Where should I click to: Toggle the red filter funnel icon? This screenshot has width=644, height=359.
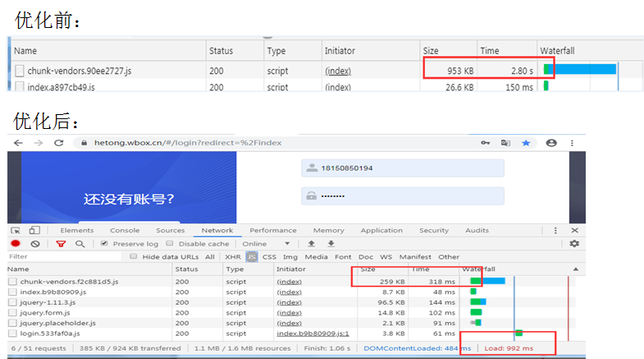pos(61,244)
